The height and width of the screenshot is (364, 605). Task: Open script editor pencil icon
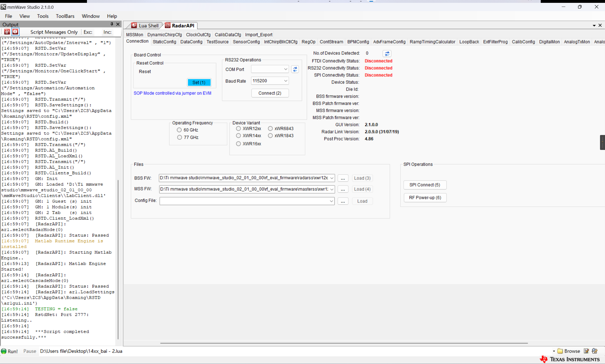click(x=586, y=351)
